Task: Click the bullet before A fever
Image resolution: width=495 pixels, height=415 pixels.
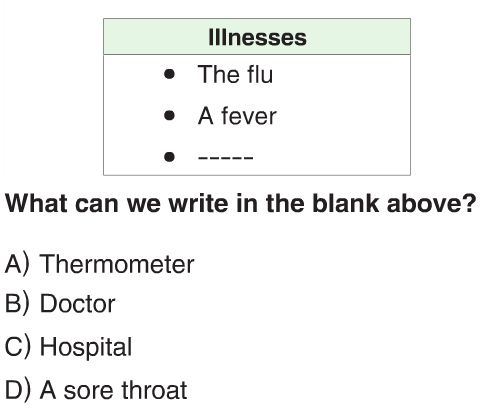Action: coord(169,116)
